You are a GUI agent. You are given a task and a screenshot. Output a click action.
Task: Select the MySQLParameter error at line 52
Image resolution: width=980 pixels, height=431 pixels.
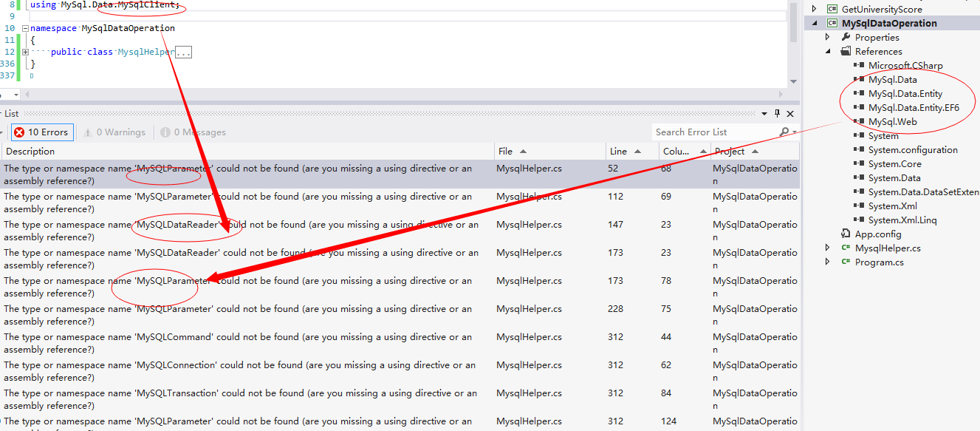tap(400, 174)
